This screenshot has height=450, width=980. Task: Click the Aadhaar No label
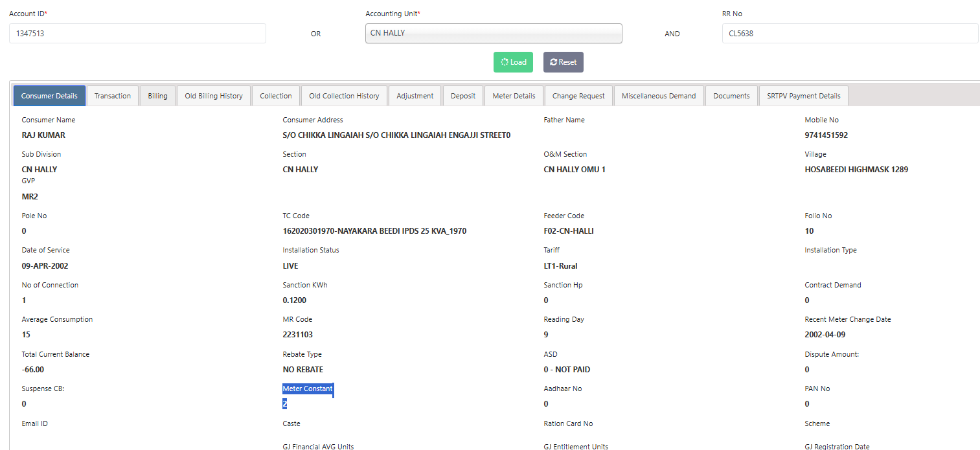(x=563, y=388)
